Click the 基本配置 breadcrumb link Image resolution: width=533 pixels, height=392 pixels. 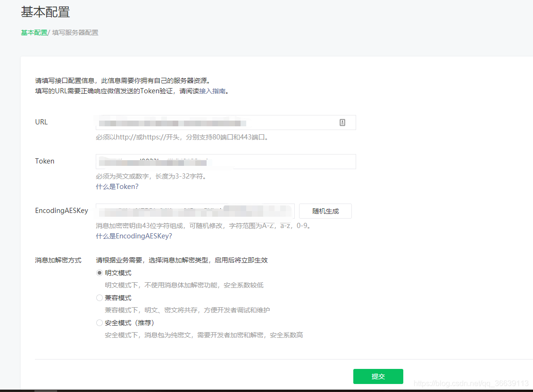[x=33, y=33]
